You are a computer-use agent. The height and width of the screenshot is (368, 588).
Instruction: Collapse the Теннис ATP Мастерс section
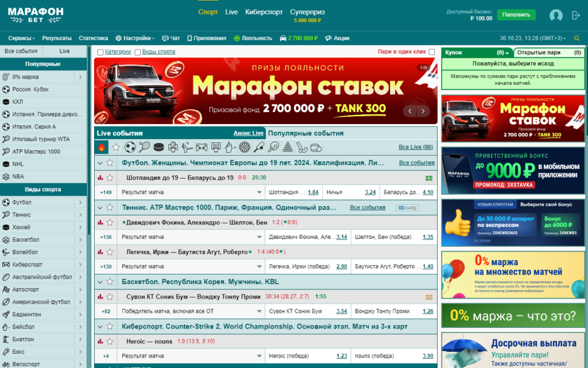pyautogui.click(x=100, y=208)
